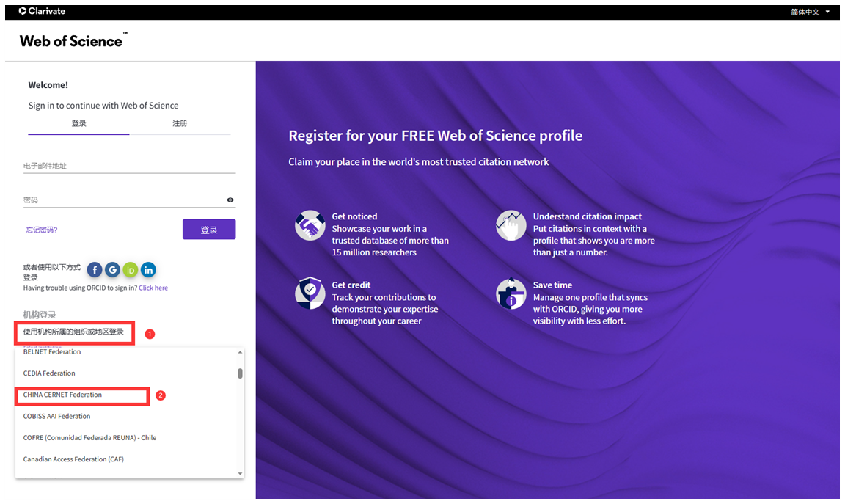Click the purple 登录 button
Image resolution: width=845 pixels, height=504 pixels.
pyautogui.click(x=209, y=229)
